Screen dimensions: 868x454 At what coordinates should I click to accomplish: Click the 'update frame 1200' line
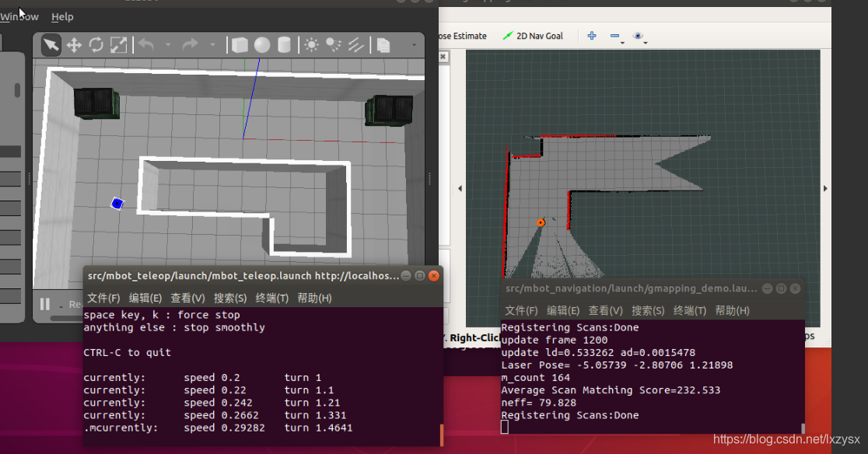pos(554,340)
